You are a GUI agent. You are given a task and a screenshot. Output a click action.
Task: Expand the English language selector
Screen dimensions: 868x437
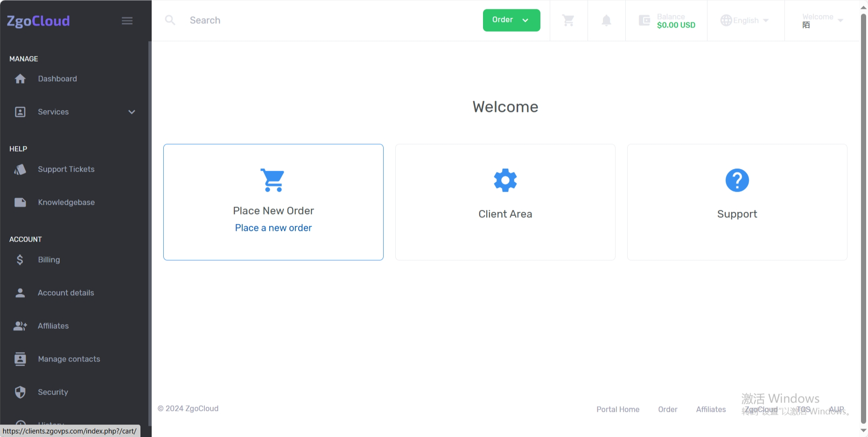click(x=745, y=21)
